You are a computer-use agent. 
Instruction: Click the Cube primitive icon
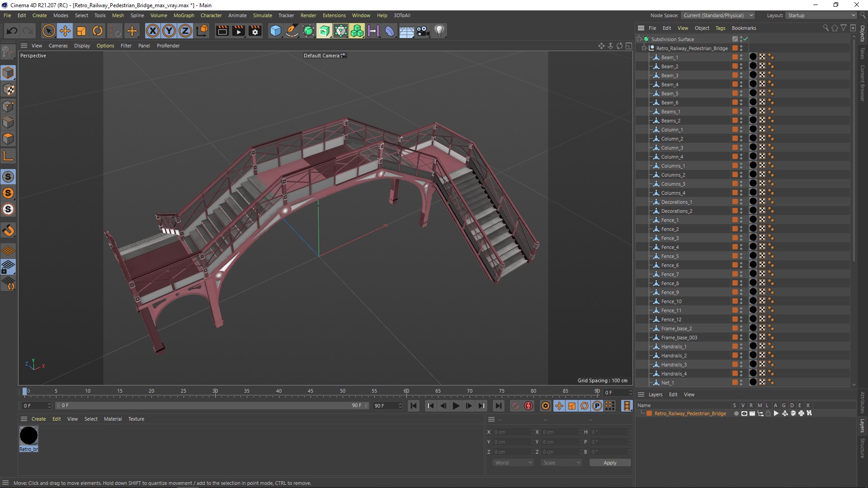275,31
